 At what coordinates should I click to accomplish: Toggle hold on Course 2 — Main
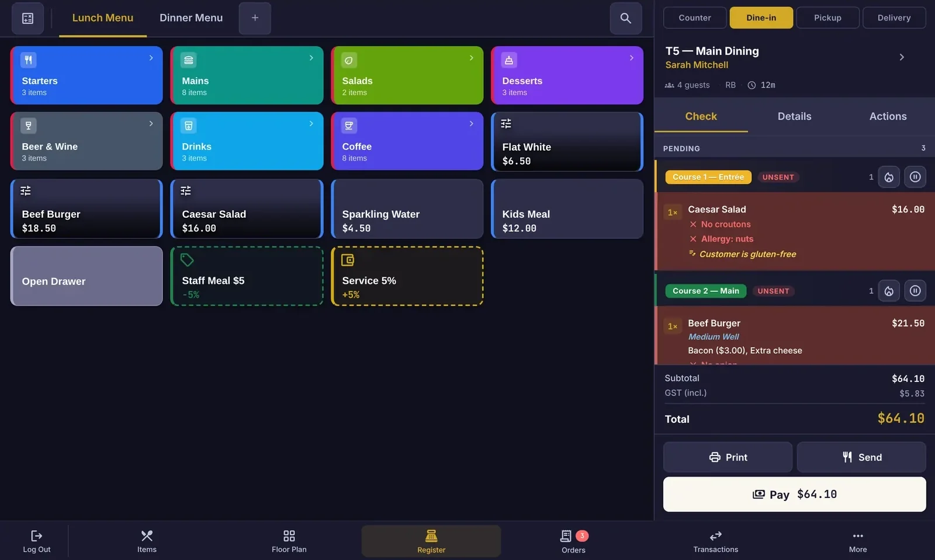click(x=915, y=291)
